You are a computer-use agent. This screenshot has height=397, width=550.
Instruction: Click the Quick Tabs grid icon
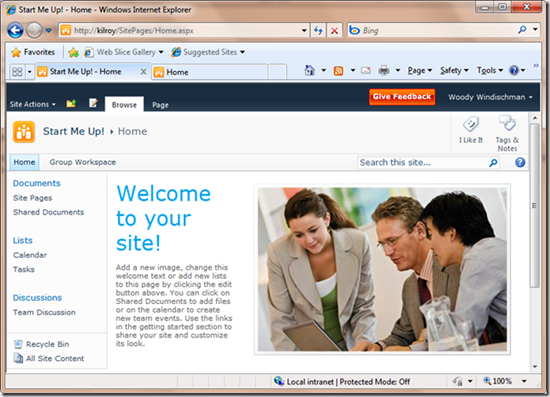17,72
